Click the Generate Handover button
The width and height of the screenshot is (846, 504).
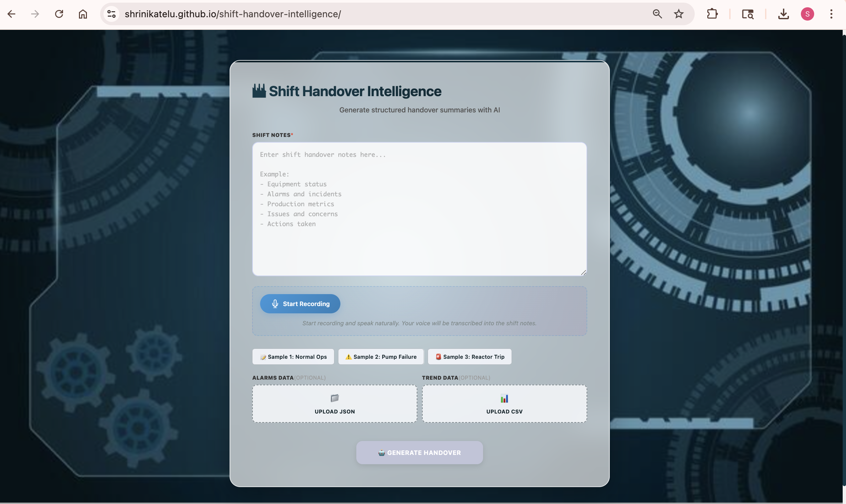[x=419, y=453]
